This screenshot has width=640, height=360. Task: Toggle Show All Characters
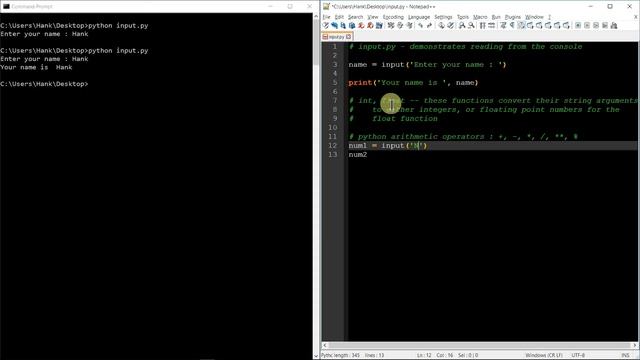pos(512,25)
